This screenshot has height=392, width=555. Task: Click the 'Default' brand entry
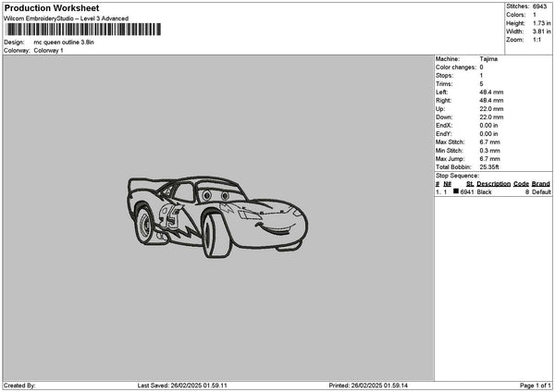(541, 192)
